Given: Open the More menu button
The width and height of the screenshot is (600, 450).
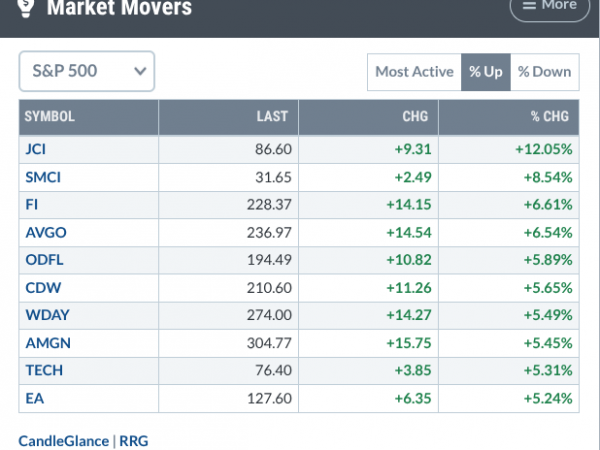Looking at the screenshot, I should [550, 7].
